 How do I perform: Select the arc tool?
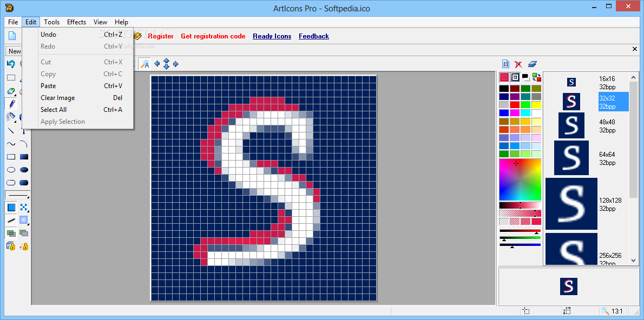coord(24,144)
